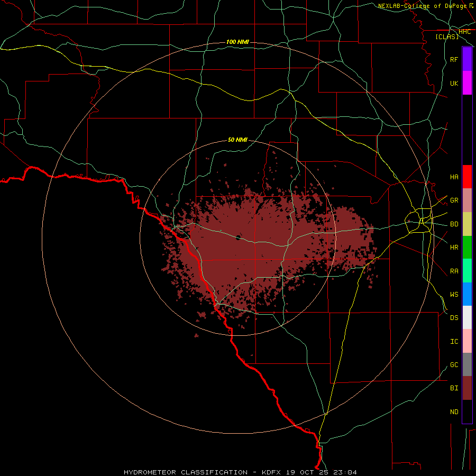Viewport: 476px width, 476px height.
Task: Click the black radar site dot
Action: 238,237
